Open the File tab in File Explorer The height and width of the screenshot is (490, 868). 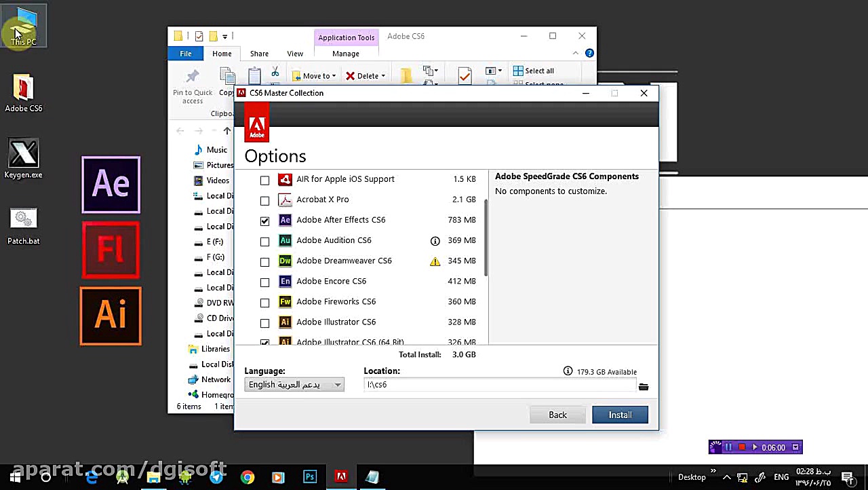(x=186, y=54)
